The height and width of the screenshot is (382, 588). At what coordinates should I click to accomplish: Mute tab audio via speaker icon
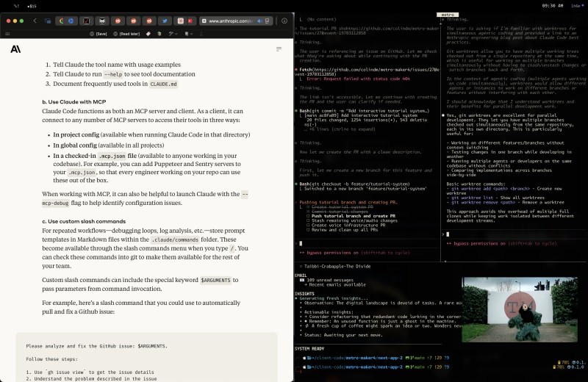259,21
